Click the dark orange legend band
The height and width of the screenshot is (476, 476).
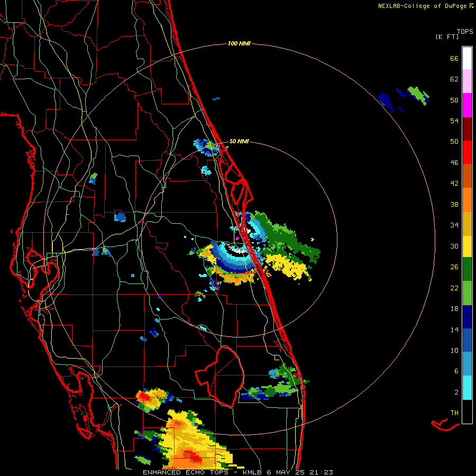[467, 176]
